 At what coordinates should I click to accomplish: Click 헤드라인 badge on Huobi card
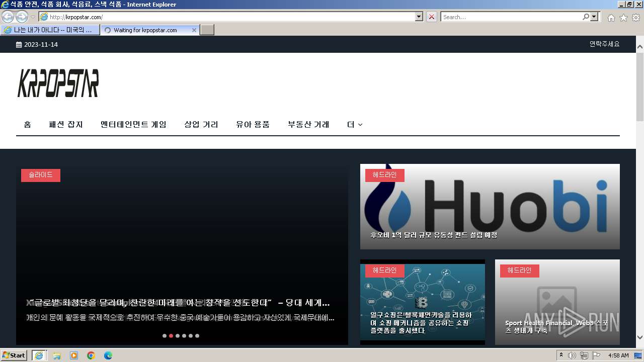coord(385,175)
